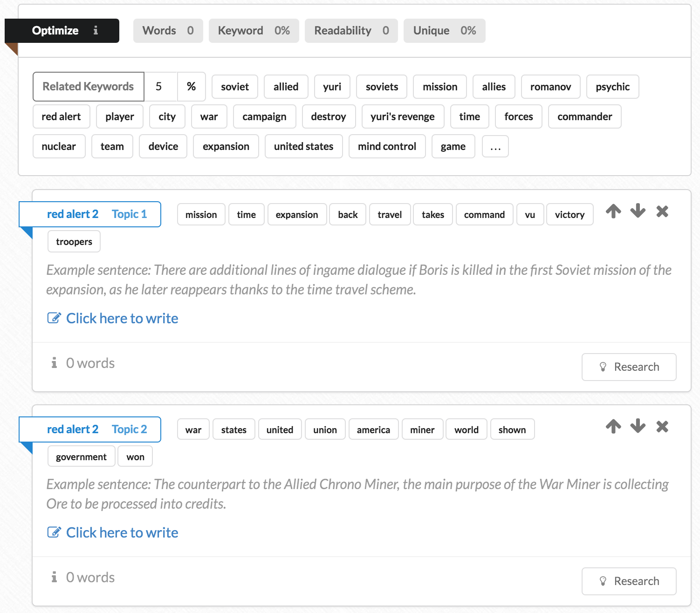This screenshot has height=613, width=700.
Task: Click the 'back' keyword in Topic 1
Action: (348, 215)
